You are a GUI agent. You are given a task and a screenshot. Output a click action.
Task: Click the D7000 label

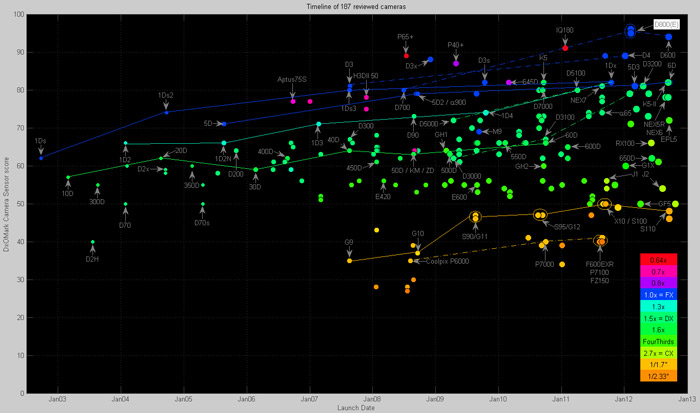(x=543, y=106)
